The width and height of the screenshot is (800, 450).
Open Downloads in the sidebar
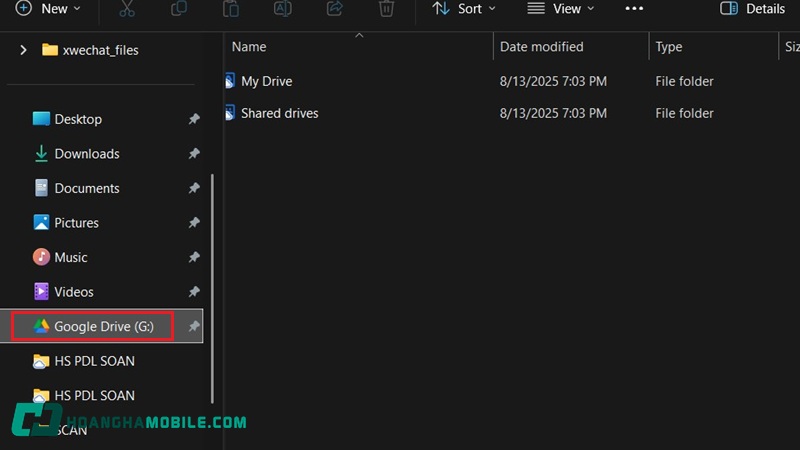tap(87, 154)
